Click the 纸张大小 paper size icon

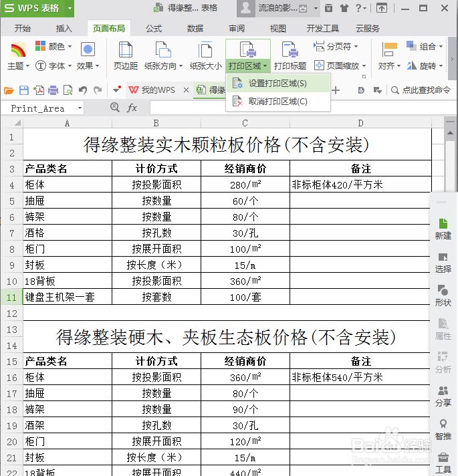205,49
